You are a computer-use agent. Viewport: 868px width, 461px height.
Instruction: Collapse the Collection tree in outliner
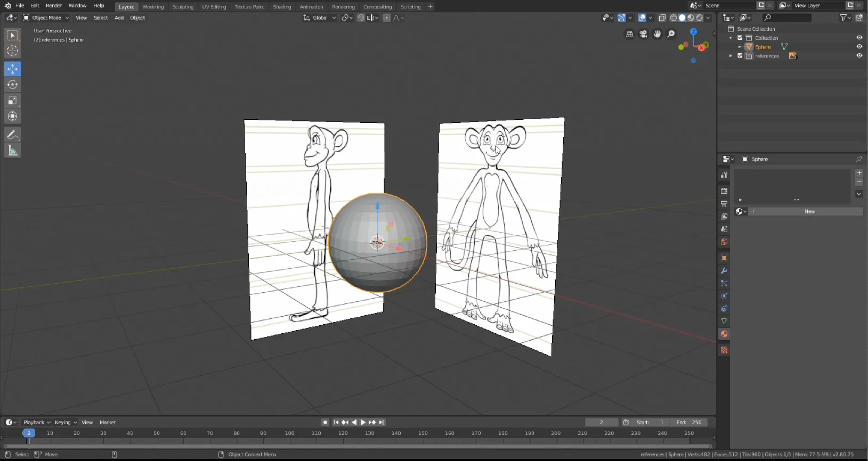731,38
